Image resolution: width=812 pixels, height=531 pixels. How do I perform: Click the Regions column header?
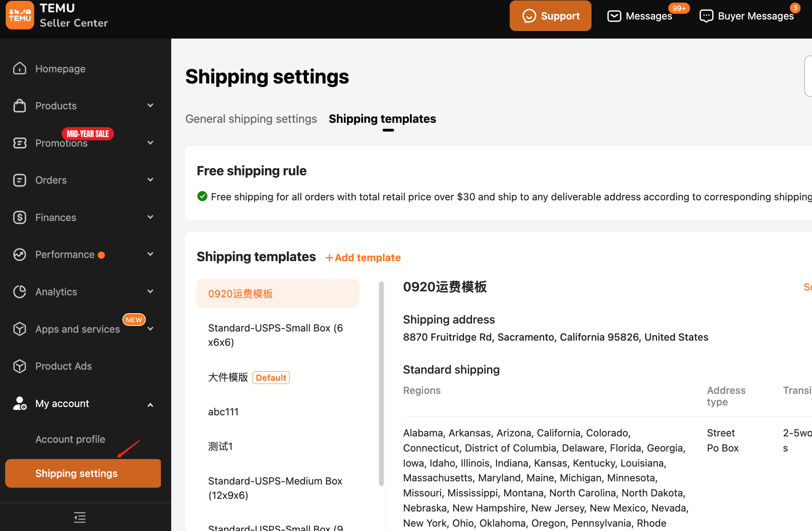tap(422, 390)
